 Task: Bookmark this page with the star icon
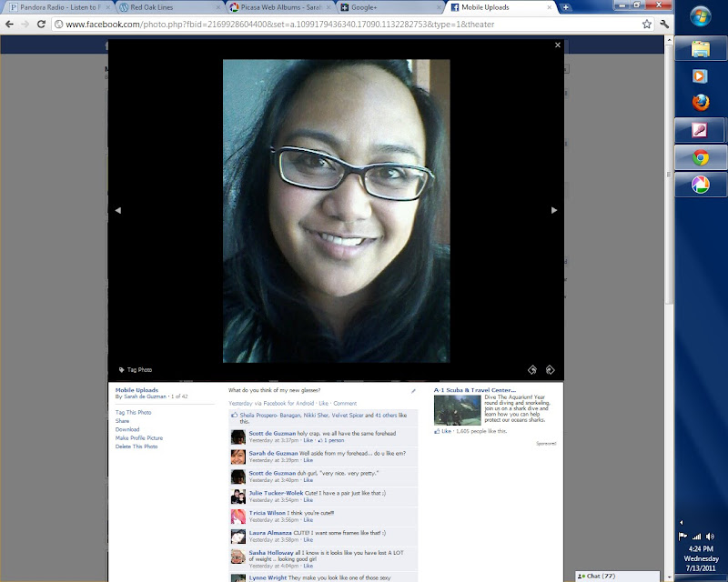point(647,25)
